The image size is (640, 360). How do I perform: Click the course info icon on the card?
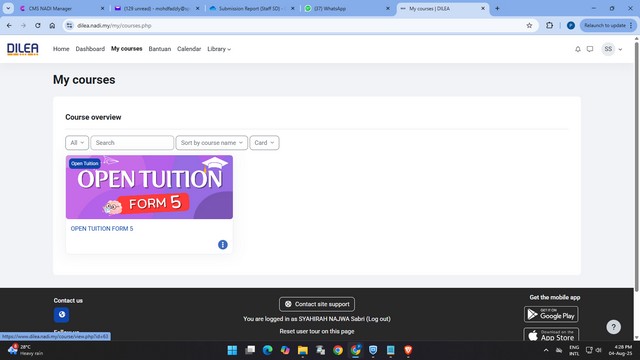tap(222, 244)
